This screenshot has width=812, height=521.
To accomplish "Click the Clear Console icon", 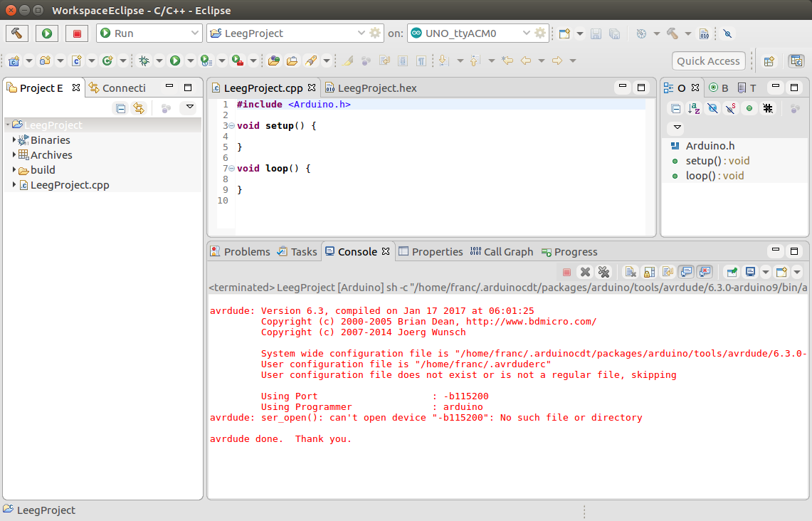I will 631,272.
